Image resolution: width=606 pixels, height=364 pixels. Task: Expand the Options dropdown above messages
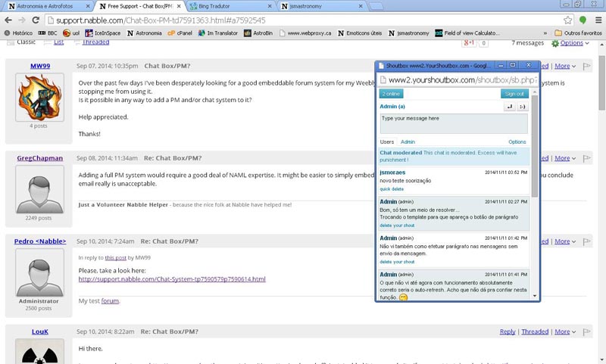573,43
